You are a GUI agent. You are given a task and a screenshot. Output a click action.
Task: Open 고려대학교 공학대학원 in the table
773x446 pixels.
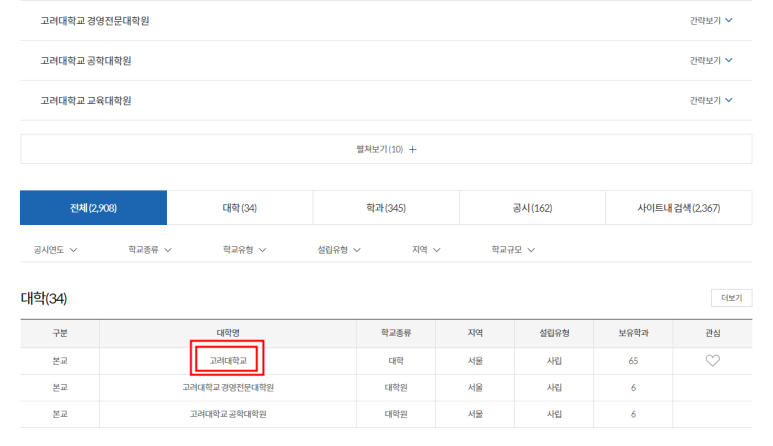pyautogui.click(x=228, y=414)
